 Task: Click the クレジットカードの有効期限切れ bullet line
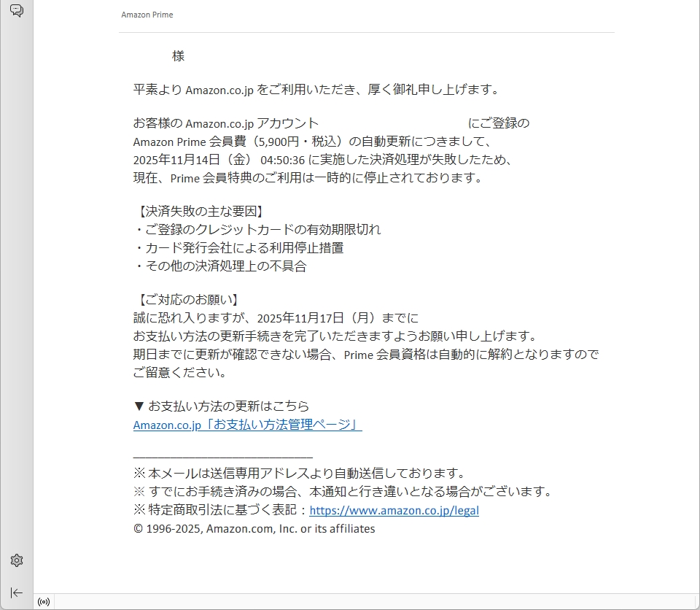[257, 230]
